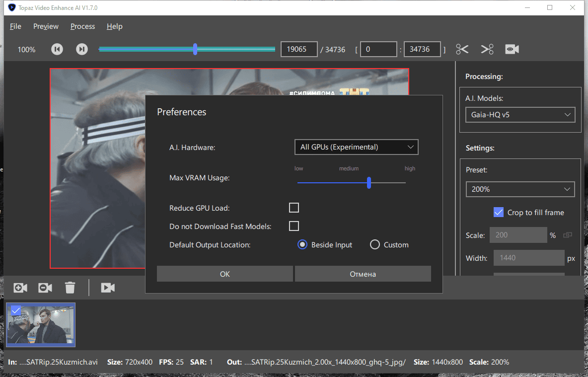Click the 'Size: 1440x800' output status text

click(x=438, y=362)
